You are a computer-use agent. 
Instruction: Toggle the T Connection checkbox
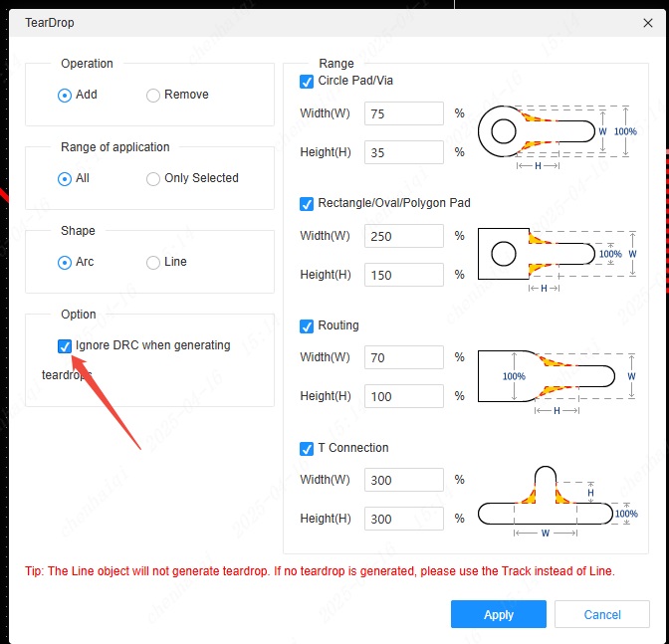tap(307, 448)
